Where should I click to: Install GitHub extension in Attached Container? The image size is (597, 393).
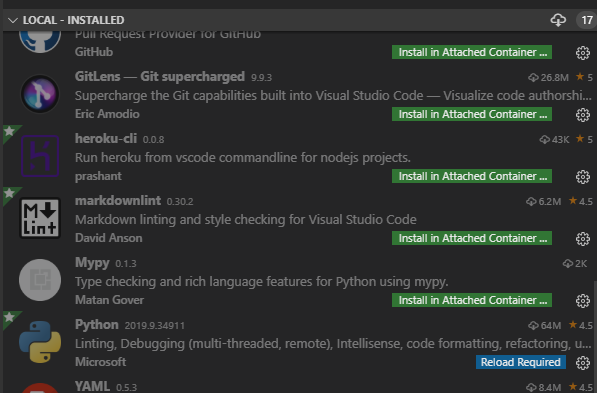click(x=472, y=52)
